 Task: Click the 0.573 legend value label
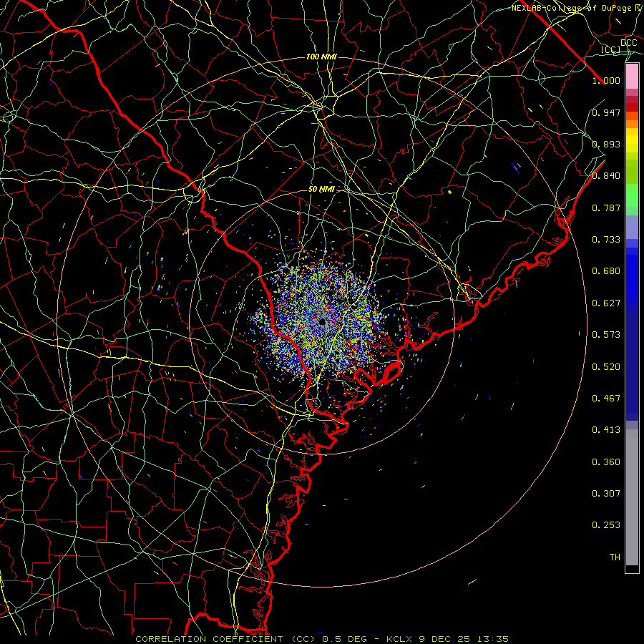tap(606, 335)
